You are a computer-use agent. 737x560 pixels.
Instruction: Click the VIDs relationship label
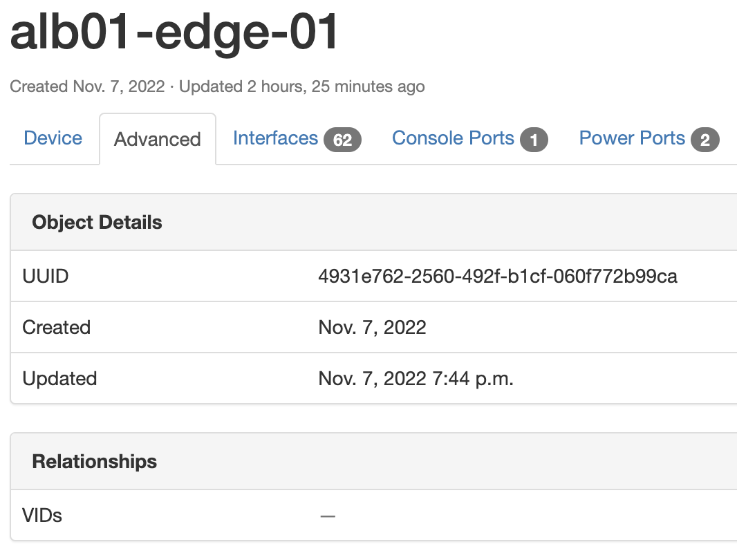click(x=42, y=515)
